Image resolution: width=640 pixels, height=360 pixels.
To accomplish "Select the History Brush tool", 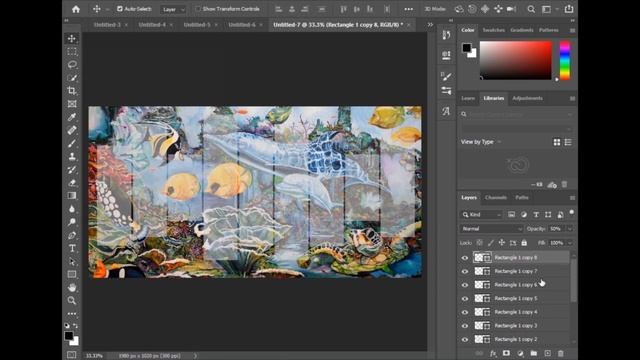I will 72,169.
